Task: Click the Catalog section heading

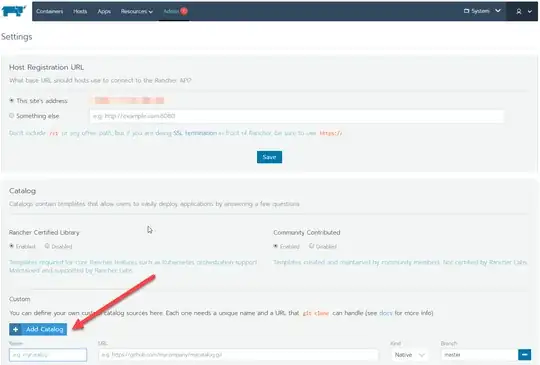Action: pos(22,191)
